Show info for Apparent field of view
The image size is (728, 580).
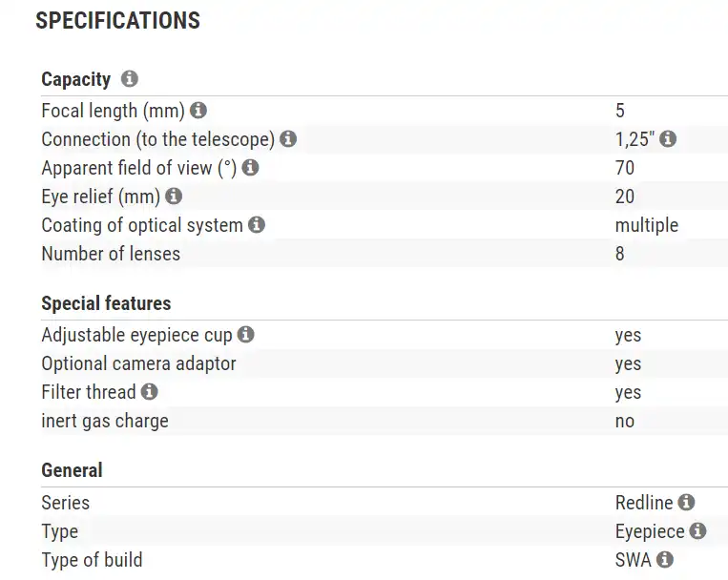[250, 168]
